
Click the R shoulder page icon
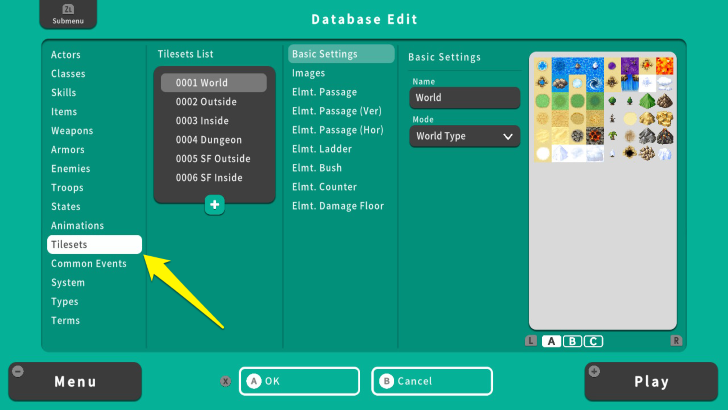tap(676, 341)
